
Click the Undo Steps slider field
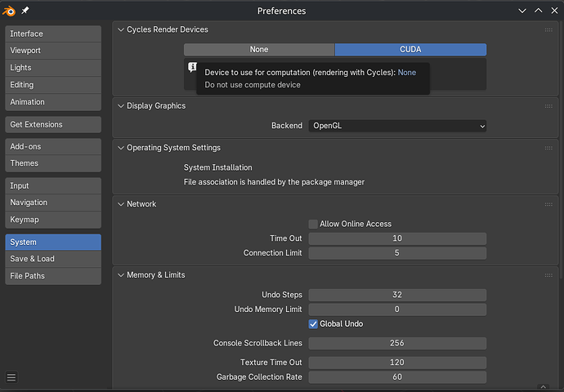click(397, 295)
